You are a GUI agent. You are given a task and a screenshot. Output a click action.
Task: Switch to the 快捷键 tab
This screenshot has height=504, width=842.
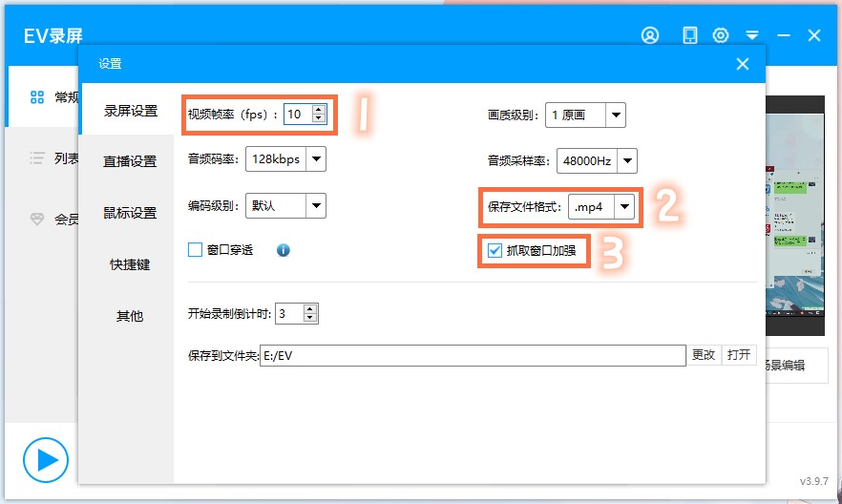130,264
